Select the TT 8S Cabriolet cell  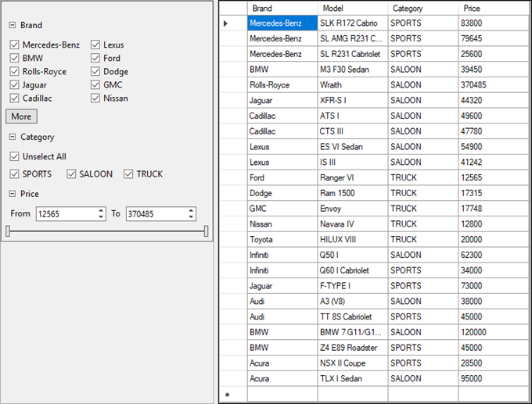tap(353, 317)
